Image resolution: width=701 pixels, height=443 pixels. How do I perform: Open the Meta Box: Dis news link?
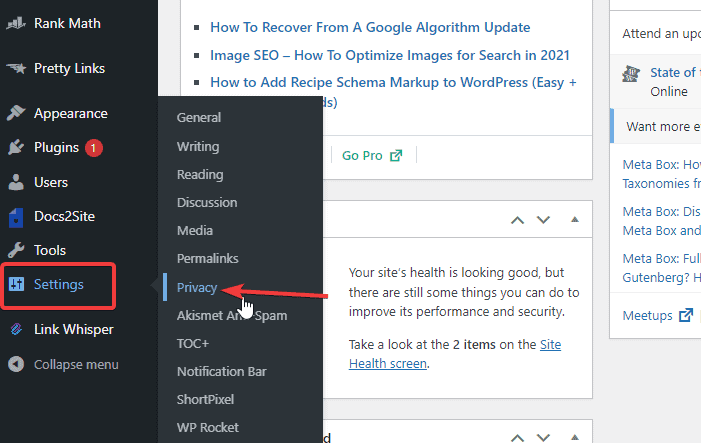click(662, 221)
